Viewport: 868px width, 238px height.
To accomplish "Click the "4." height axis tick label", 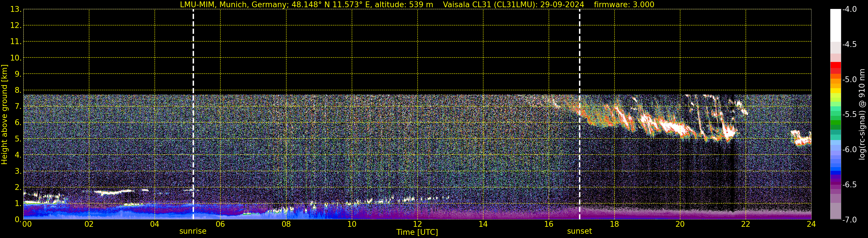I will [18, 155].
